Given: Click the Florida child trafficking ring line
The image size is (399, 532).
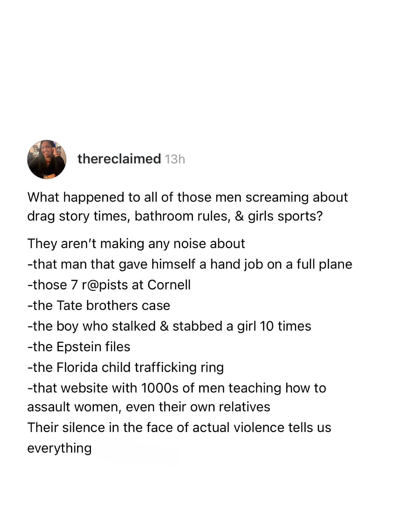Looking at the screenshot, I should pyautogui.click(x=125, y=368).
